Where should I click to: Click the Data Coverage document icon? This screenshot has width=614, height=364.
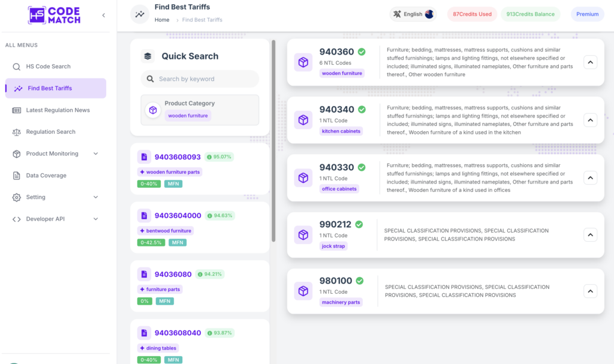16,176
